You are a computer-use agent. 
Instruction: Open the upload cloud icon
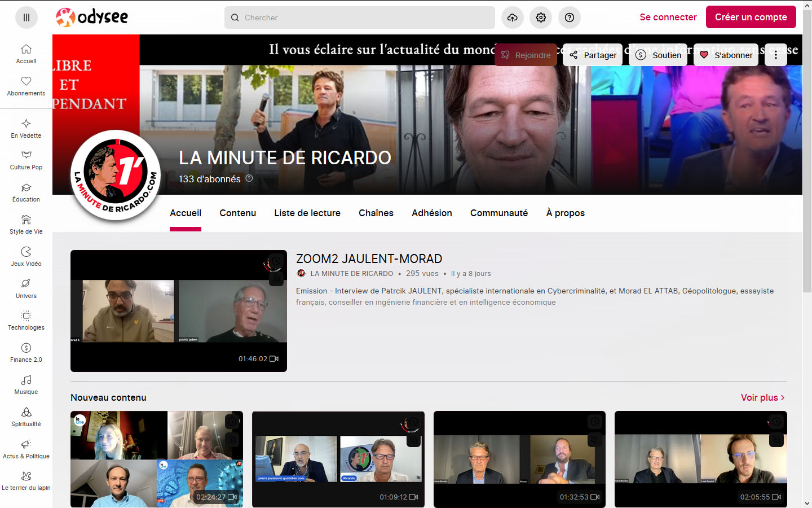click(x=512, y=17)
